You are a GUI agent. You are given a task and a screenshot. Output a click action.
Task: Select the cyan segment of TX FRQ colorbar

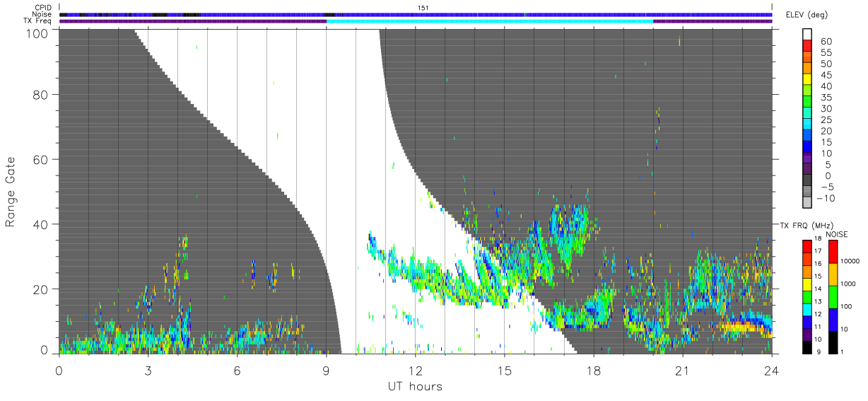coord(807,310)
